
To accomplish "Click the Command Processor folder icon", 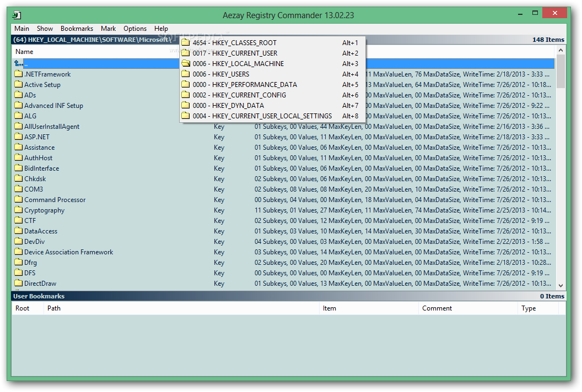I will pyautogui.click(x=19, y=199).
